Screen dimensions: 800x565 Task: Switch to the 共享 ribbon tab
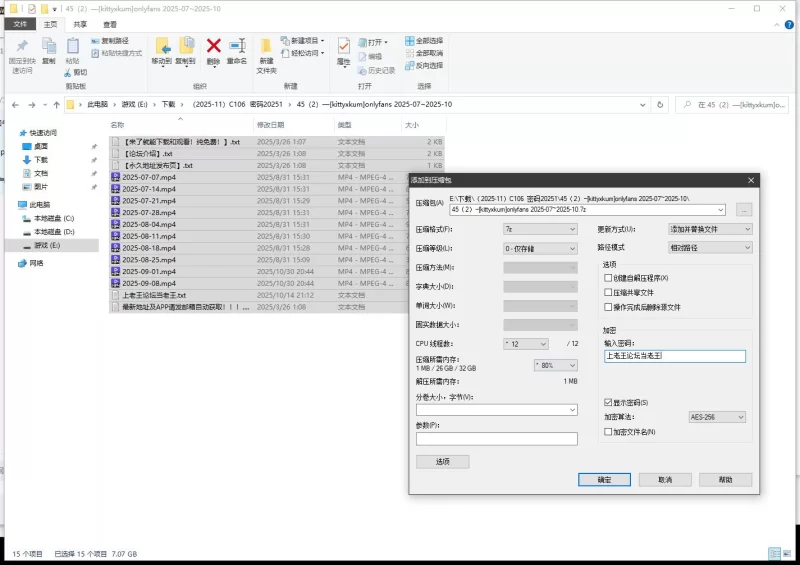80,24
